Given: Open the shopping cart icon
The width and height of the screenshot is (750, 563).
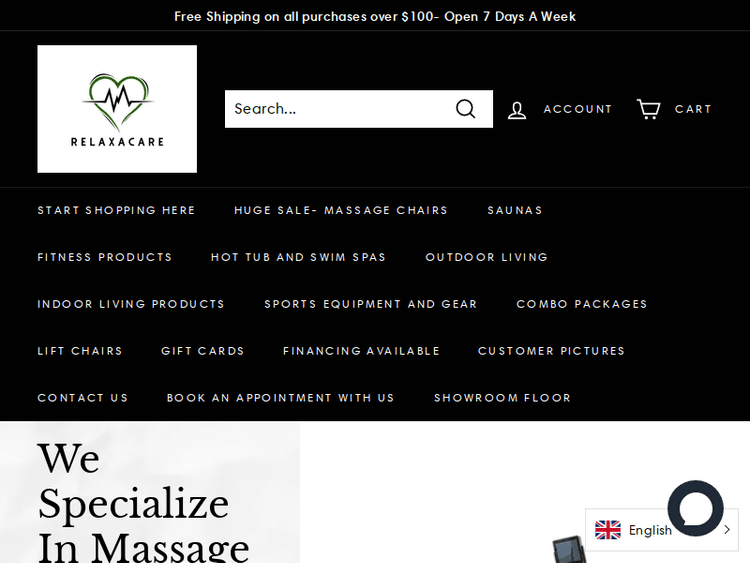Looking at the screenshot, I should point(649,109).
